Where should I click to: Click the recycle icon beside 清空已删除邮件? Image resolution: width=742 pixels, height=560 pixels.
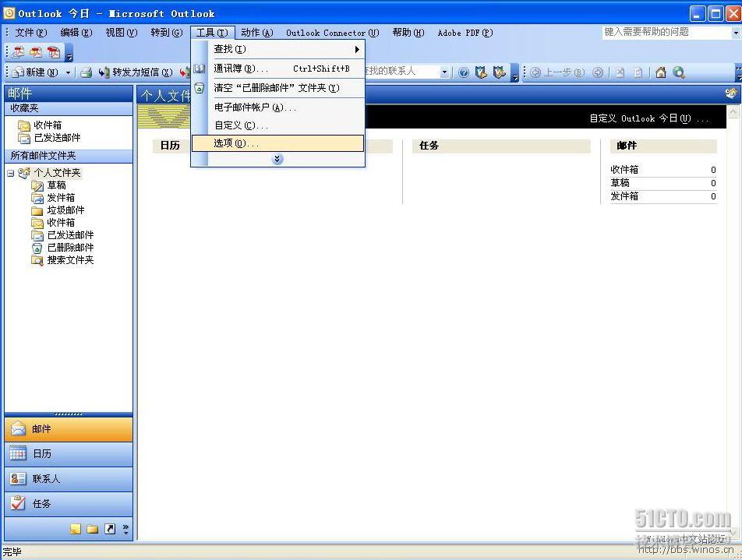click(200, 88)
